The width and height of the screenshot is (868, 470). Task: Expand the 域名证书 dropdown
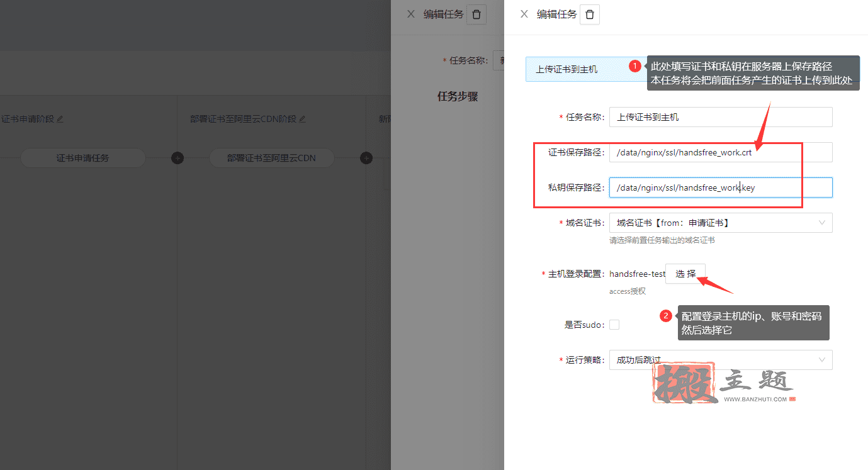click(721, 223)
